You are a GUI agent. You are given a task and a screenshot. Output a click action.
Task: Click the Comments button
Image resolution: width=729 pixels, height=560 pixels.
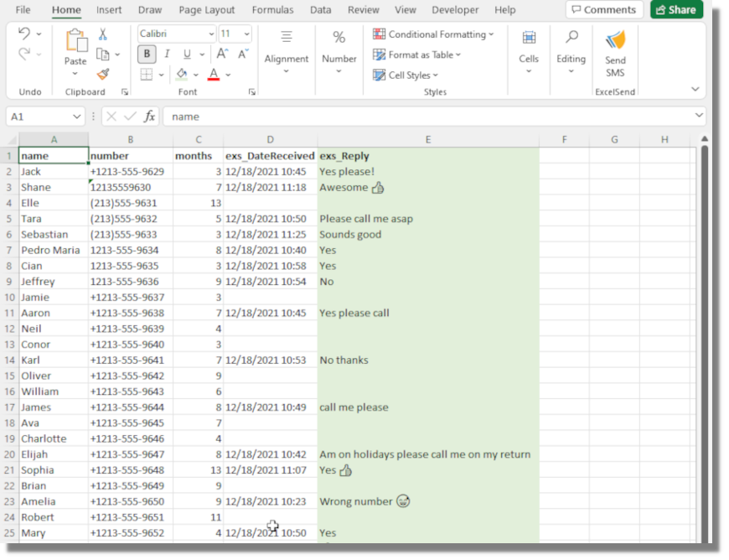coord(604,10)
